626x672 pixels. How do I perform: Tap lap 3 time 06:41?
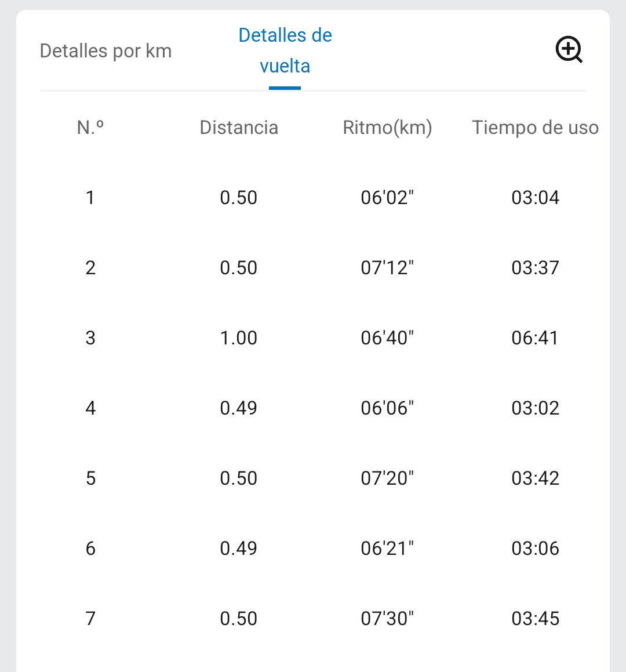pyautogui.click(x=535, y=338)
